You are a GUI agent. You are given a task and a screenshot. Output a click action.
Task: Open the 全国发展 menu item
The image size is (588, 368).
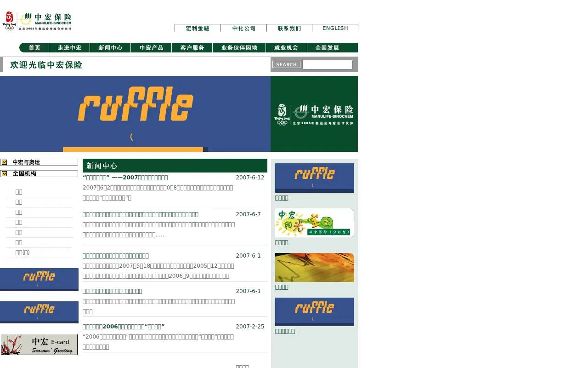point(328,48)
